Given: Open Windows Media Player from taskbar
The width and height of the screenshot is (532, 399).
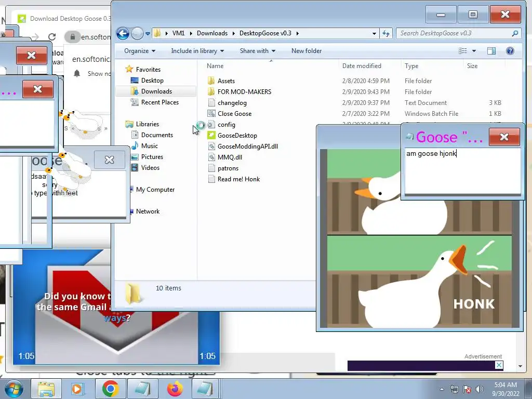Looking at the screenshot, I should (x=77, y=389).
